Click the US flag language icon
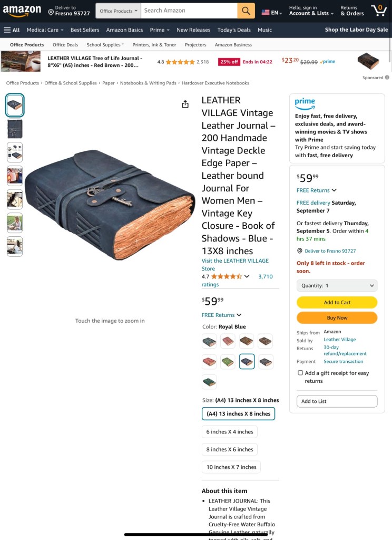 click(266, 13)
